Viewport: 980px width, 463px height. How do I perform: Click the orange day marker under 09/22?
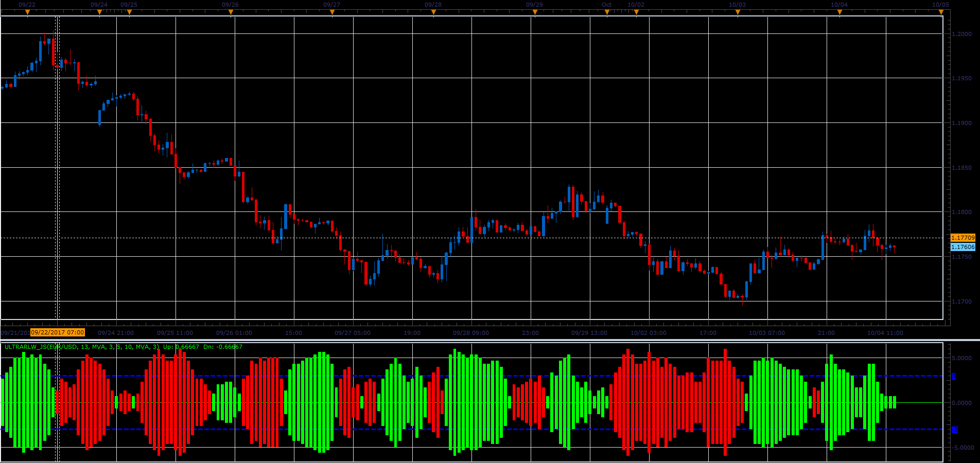click(27, 13)
